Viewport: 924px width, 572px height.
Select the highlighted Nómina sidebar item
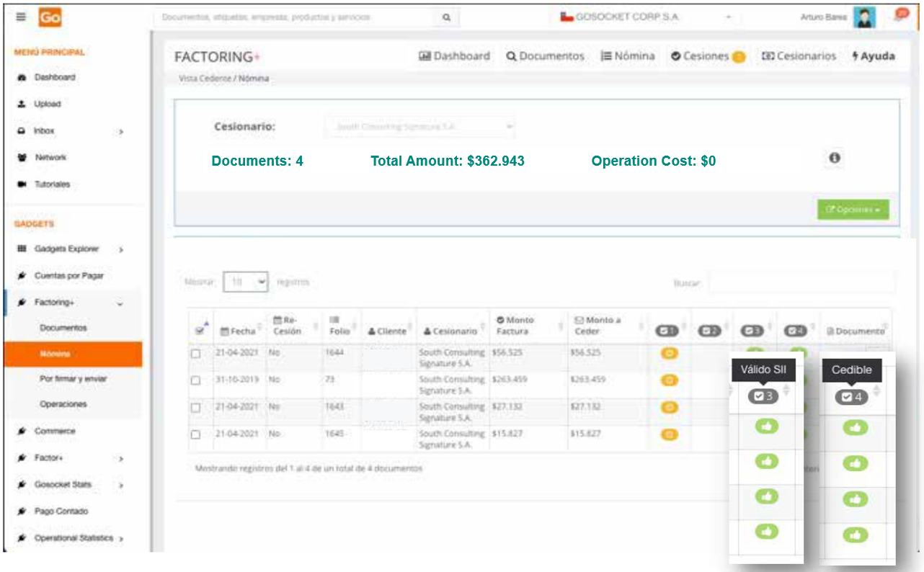pos(73,354)
